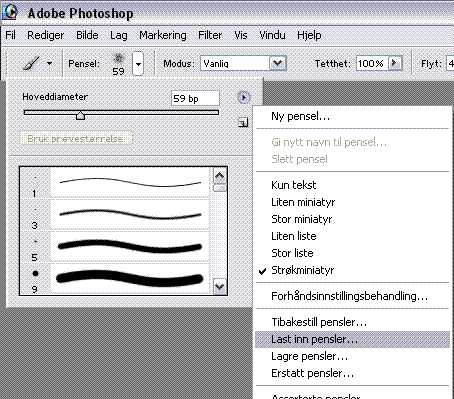The image size is (454, 399).
Task: Click the Hoveddiameter slider handle
Action: coord(80,115)
